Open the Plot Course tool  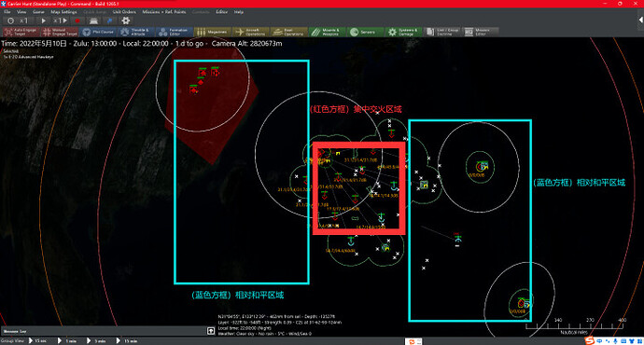tap(98, 32)
